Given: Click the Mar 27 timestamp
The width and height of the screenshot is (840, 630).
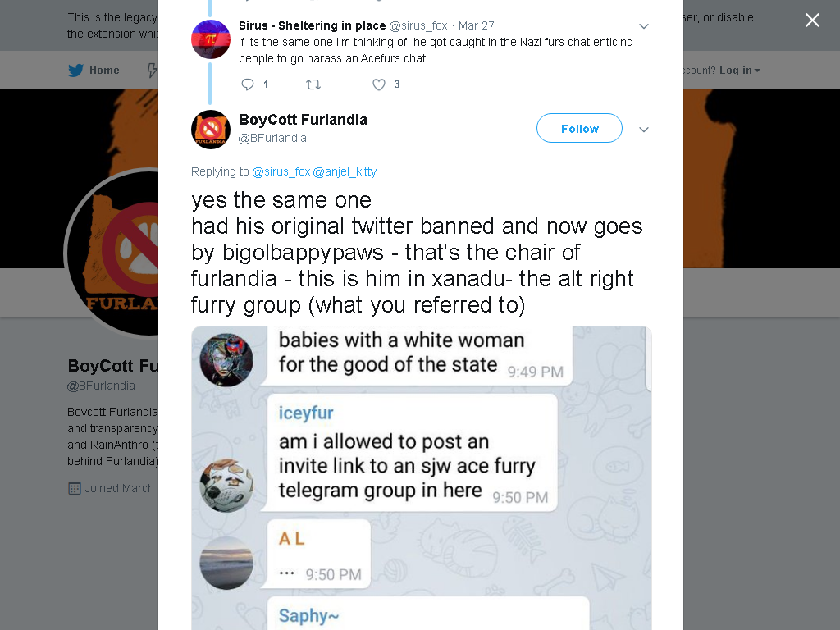Looking at the screenshot, I should [477, 25].
